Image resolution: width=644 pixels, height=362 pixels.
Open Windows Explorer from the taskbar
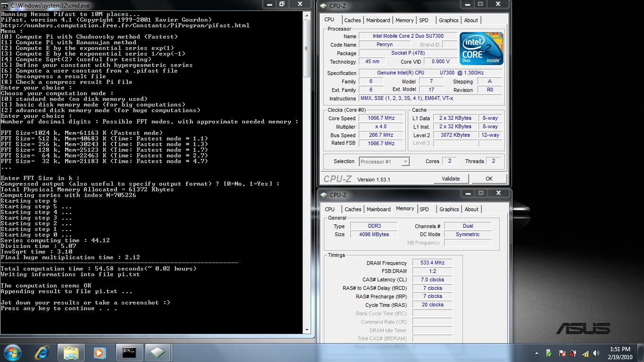coord(71,353)
